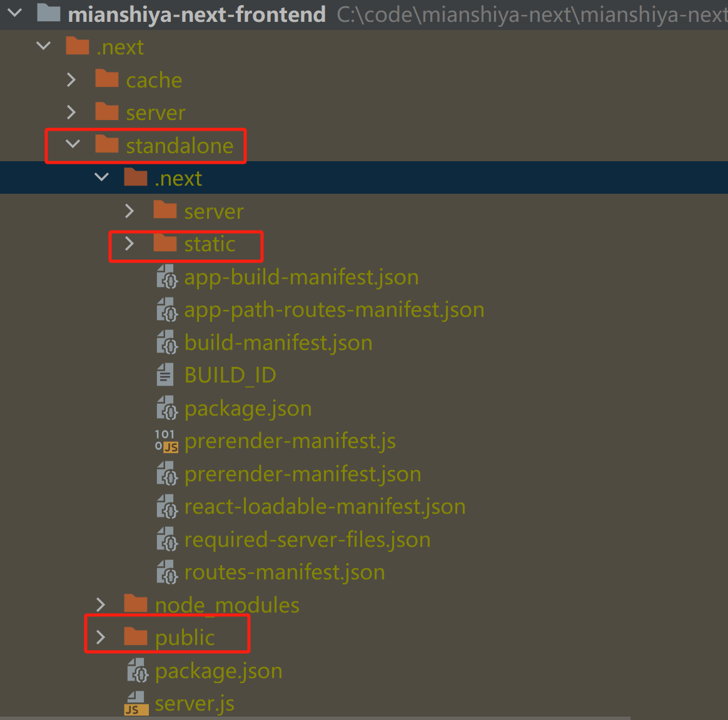Expand the cache folder
This screenshot has height=720, width=728.
71,80
